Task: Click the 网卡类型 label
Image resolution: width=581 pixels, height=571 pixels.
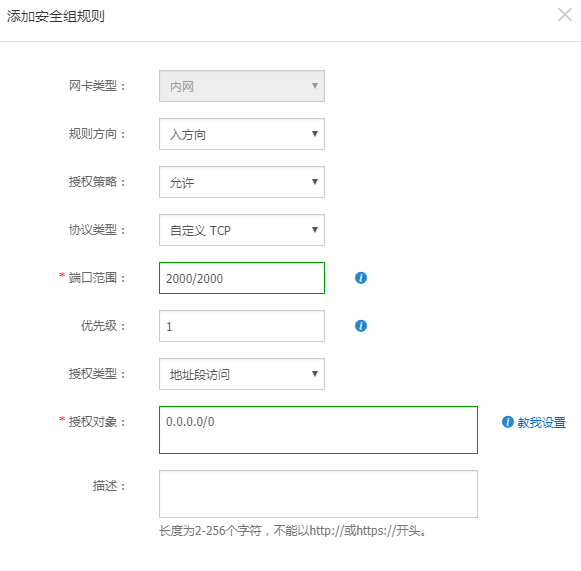Action: point(97,86)
